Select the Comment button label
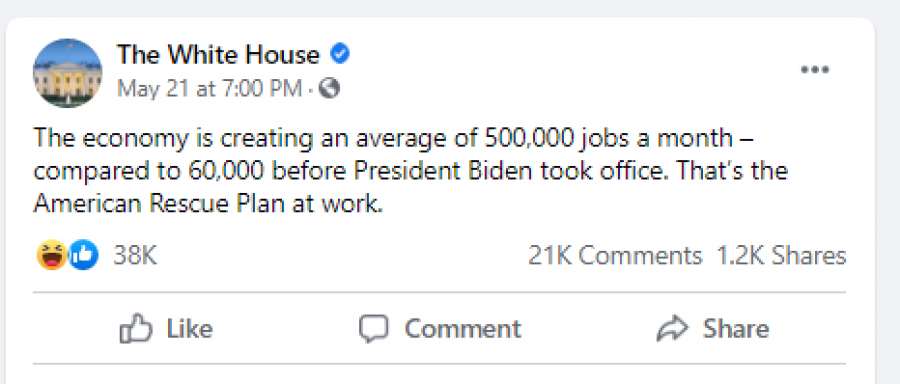 tap(463, 329)
